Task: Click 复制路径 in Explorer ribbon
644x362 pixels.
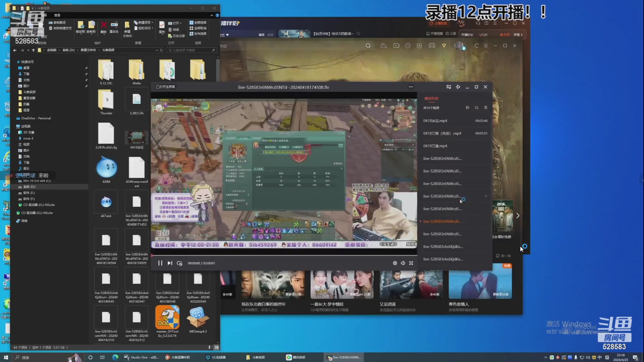Action: pos(57,22)
